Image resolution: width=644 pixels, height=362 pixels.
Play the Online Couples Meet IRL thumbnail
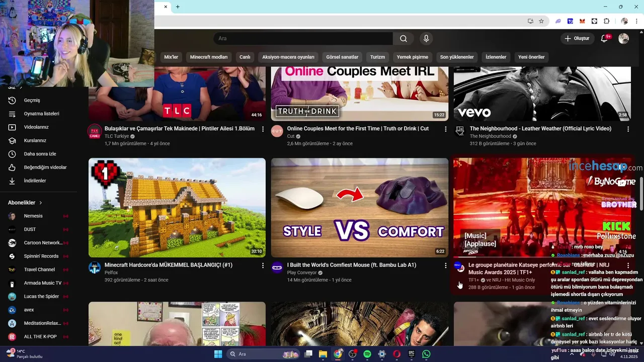click(360, 94)
